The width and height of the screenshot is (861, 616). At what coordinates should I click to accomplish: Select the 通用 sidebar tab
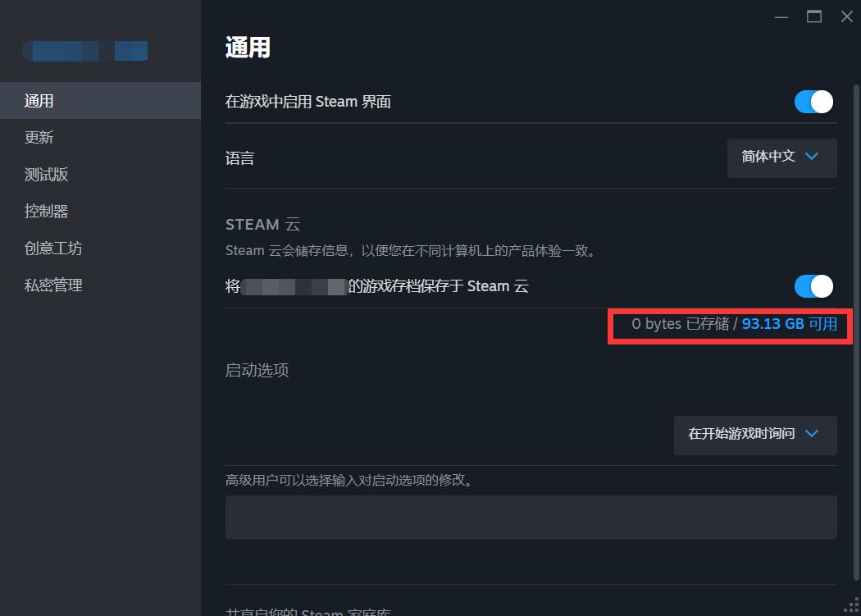[x=100, y=101]
